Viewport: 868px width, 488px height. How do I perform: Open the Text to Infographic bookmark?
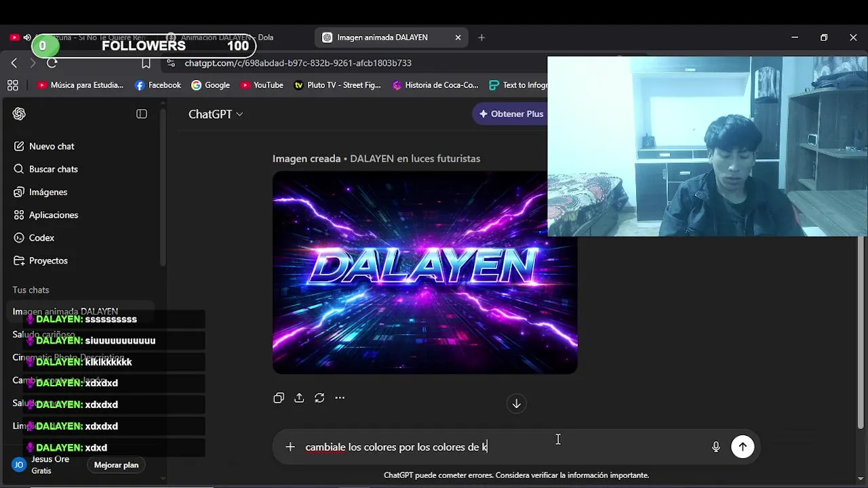517,85
